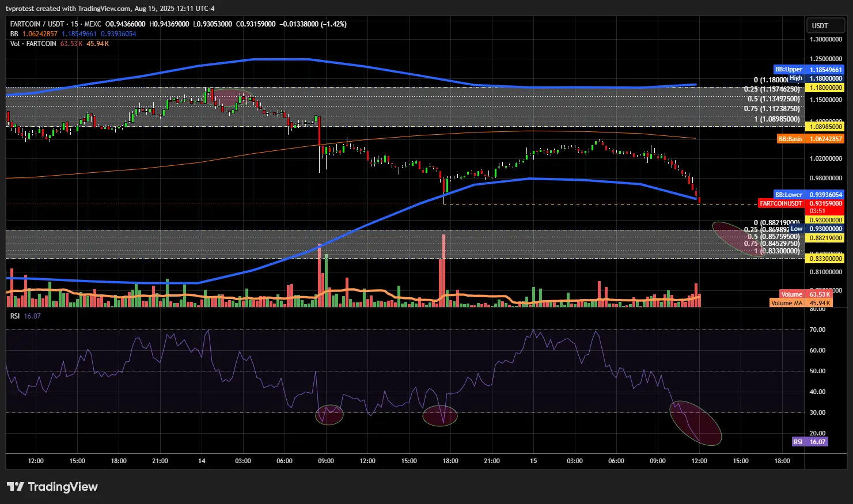The height and width of the screenshot is (504, 853).
Task: Click the 0.98000000 price axis value
Action: 826,179
